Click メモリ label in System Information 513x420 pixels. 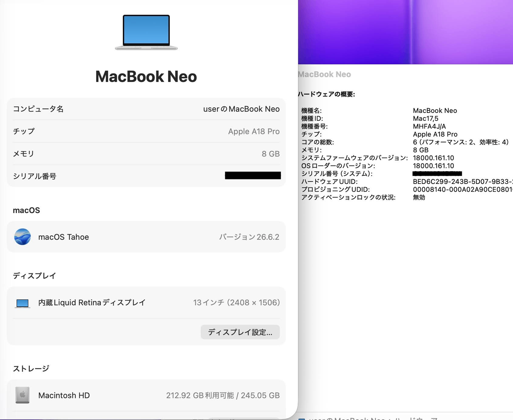311,150
